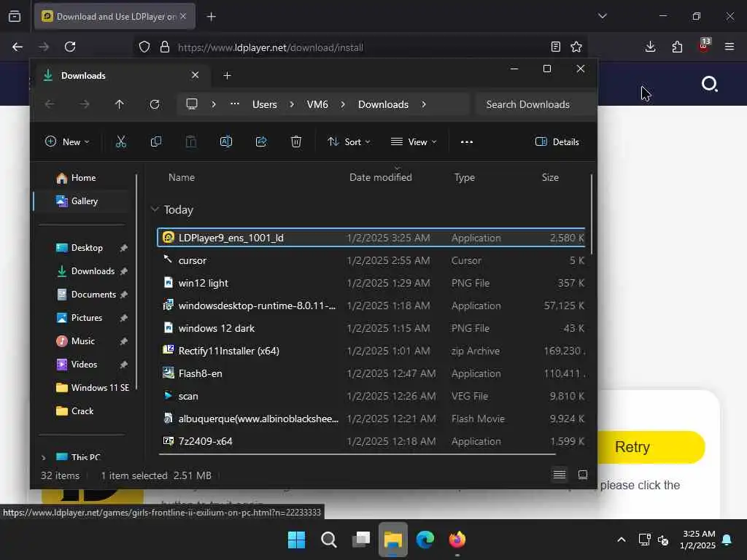Image resolution: width=747 pixels, height=560 pixels.
Task: Toggle reader view icon in Firefox address bar
Action: (x=555, y=47)
